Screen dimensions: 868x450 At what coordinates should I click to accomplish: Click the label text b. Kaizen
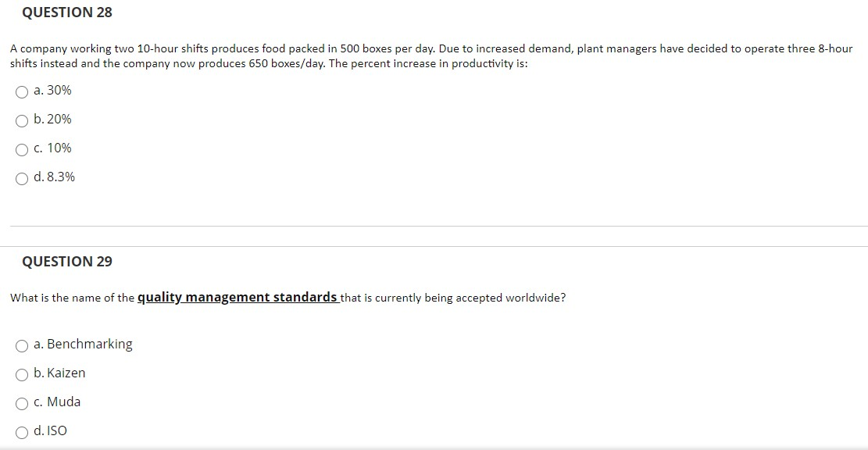[59, 373]
